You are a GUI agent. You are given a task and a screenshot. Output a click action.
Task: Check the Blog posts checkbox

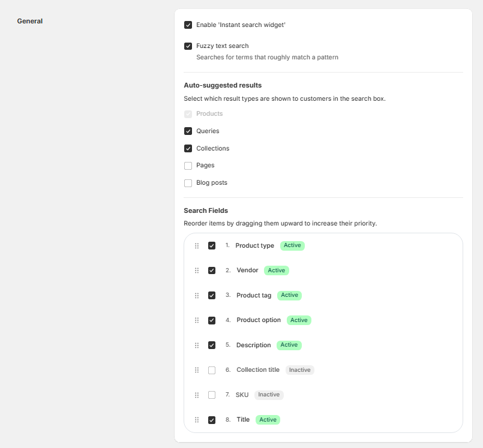[188, 183]
